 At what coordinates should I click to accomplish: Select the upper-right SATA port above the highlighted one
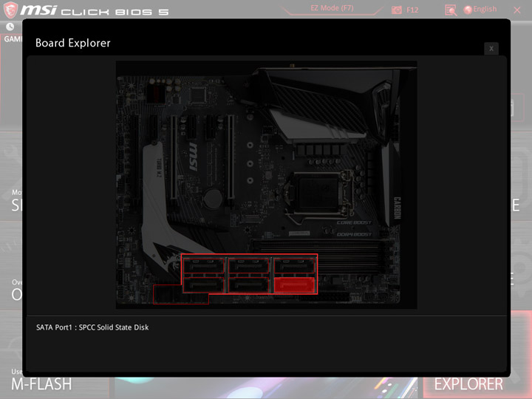pyautogui.click(x=295, y=265)
